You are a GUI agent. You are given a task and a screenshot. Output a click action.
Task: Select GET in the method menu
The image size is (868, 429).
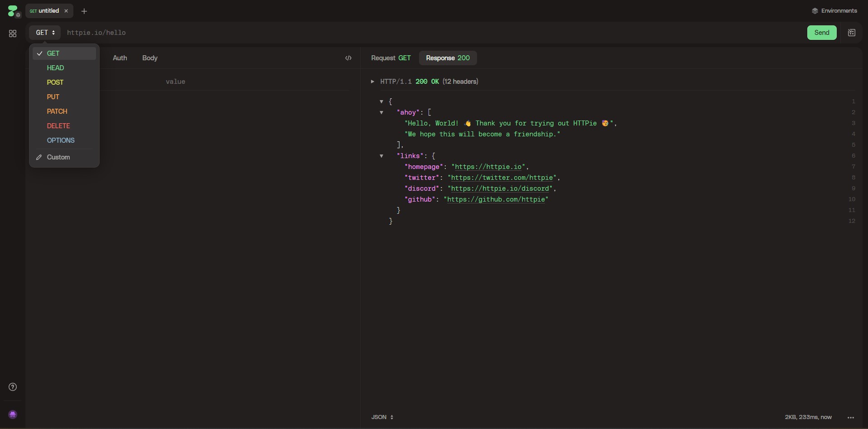pos(64,53)
